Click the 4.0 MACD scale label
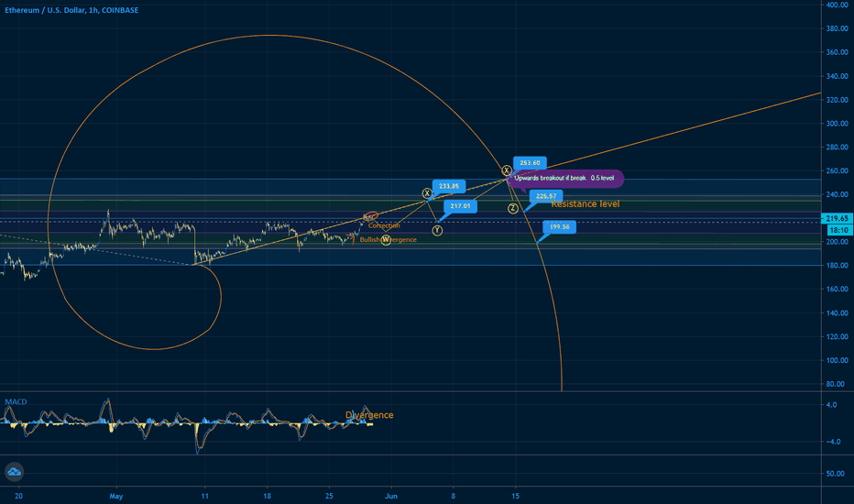 point(832,405)
